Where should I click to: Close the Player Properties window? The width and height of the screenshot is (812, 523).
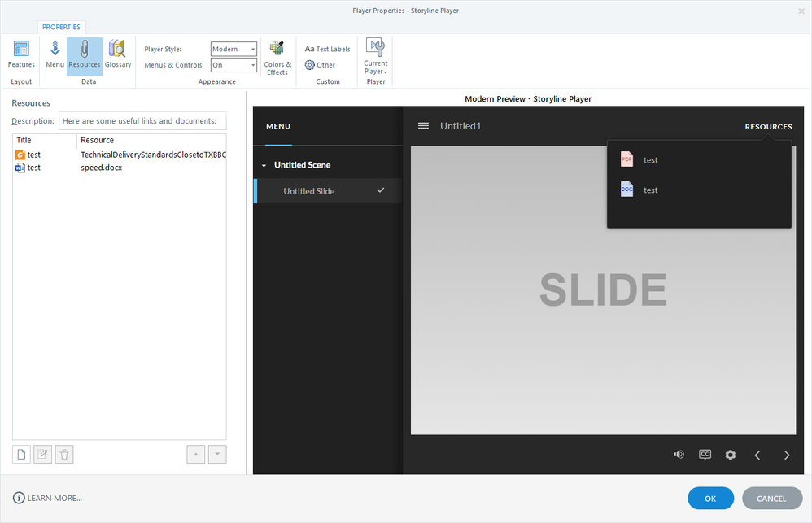point(801,11)
